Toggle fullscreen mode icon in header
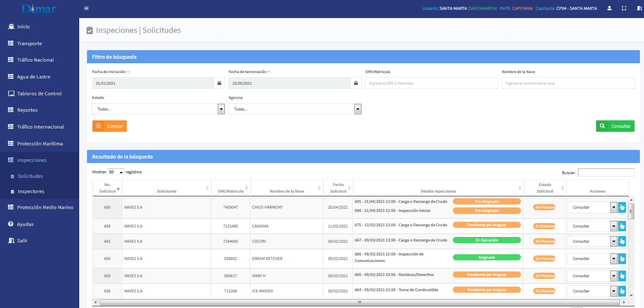Image resolution: width=644 pixels, height=308 pixels. pos(624,8)
